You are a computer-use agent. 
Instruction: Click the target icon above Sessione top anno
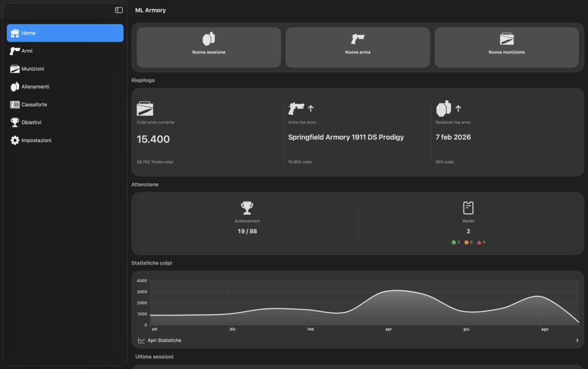pyautogui.click(x=444, y=108)
